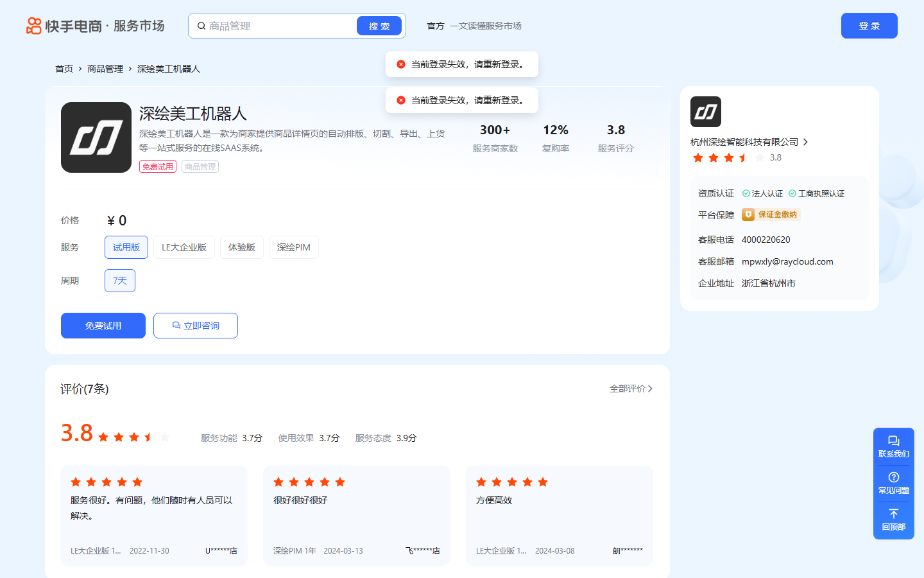Click the 3.8 服务评分 statistic

click(x=616, y=138)
